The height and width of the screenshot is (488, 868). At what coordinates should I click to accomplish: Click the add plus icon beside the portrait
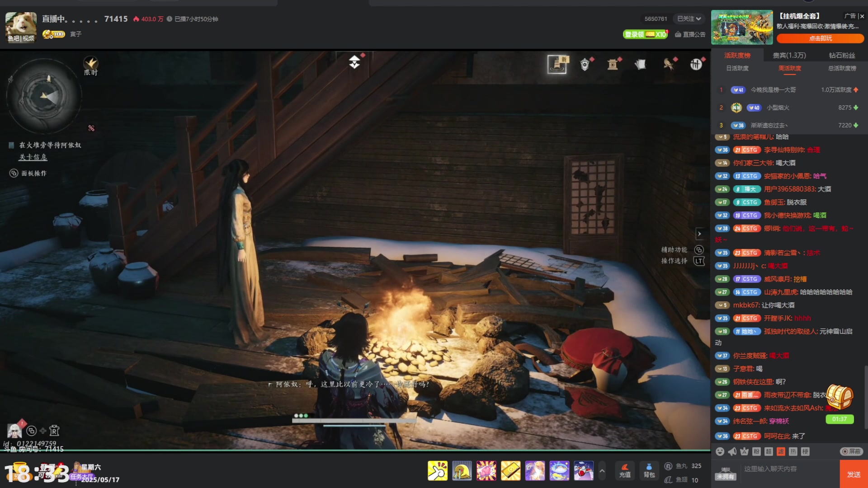43,431
